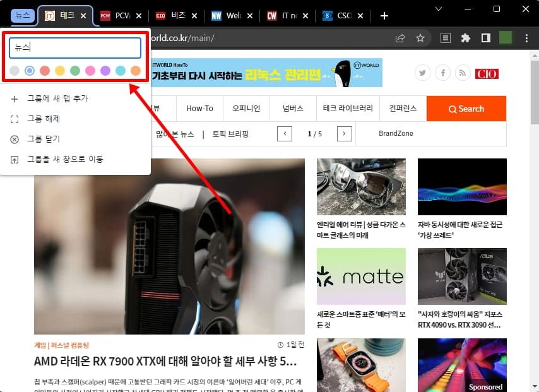Image resolution: width=539 pixels, height=392 pixels.
Task: Go to next page arrow
Action: [x=345, y=134]
